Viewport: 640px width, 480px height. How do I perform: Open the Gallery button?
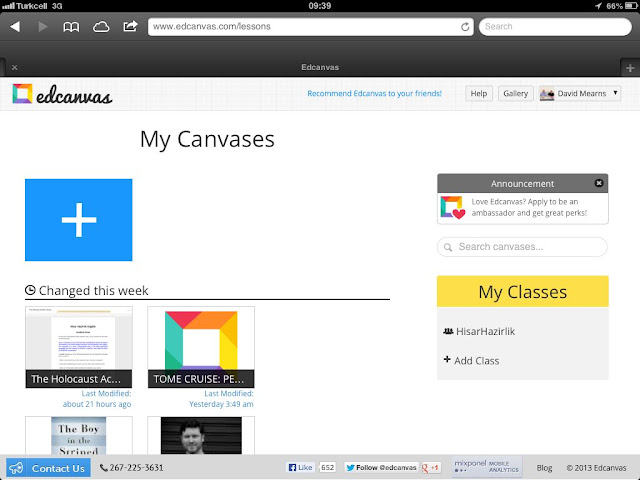(516, 93)
